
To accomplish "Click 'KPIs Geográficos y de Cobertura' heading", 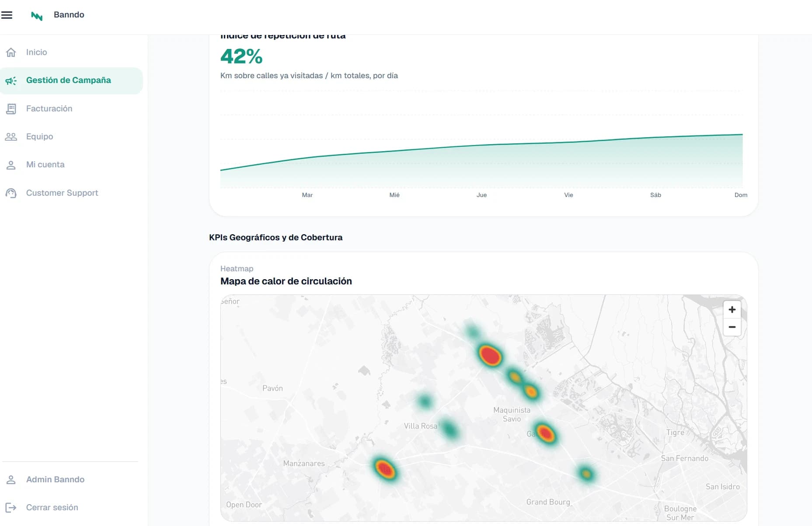I will point(275,238).
